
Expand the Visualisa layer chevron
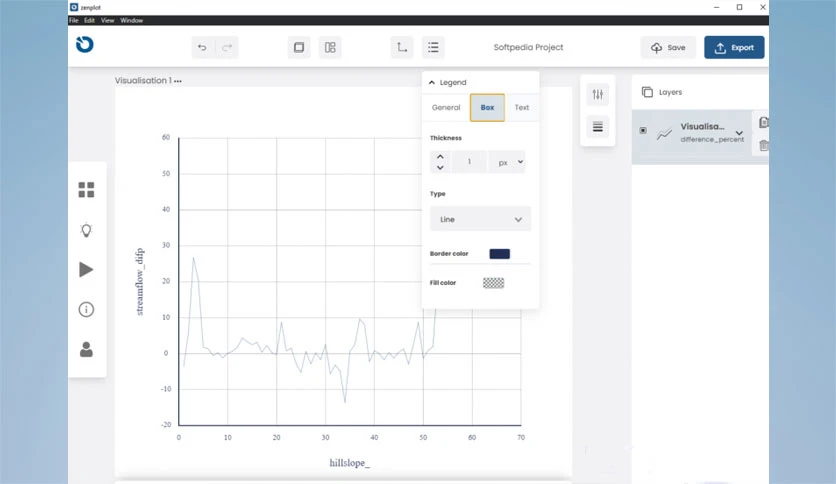coord(739,133)
